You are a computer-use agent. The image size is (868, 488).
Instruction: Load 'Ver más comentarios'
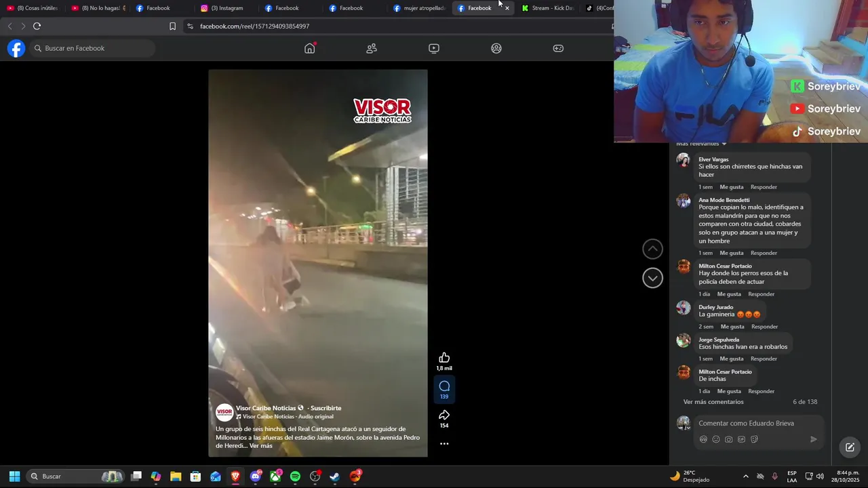[x=713, y=402]
